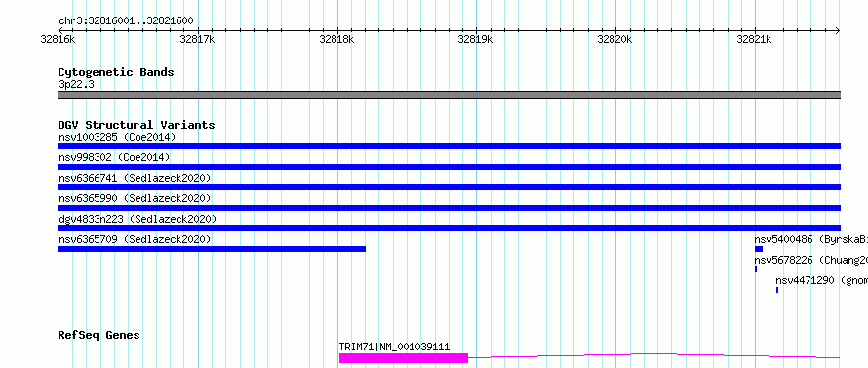Viewport: 868px width, 368px height.
Task: Click the short blue bar for nsv6365709
Action: tap(212, 249)
